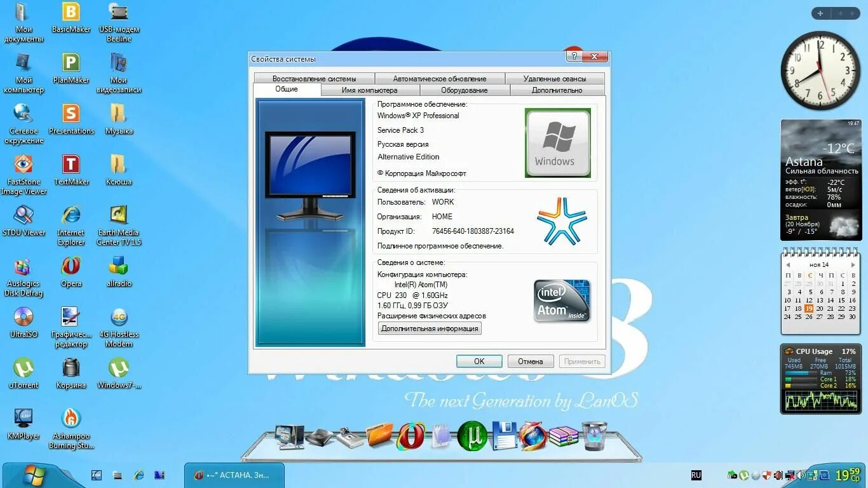This screenshot has height=488, width=868.
Task: Click the taskbar clock showing 19:59
Action: [849, 475]
